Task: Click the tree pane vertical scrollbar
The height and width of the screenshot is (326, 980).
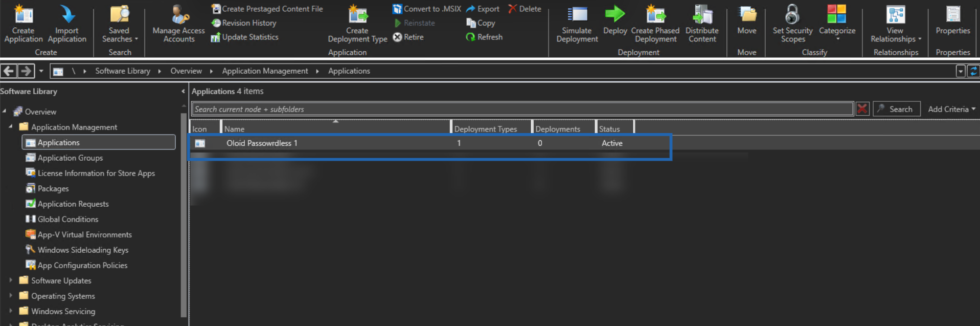Action: click(184, 215)
